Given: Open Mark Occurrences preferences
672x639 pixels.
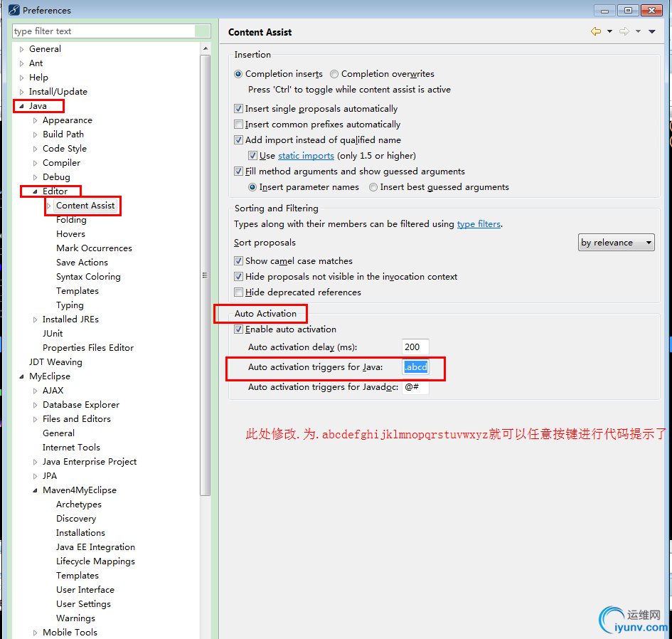Looking at the screenshot, I should click(94, 248).
